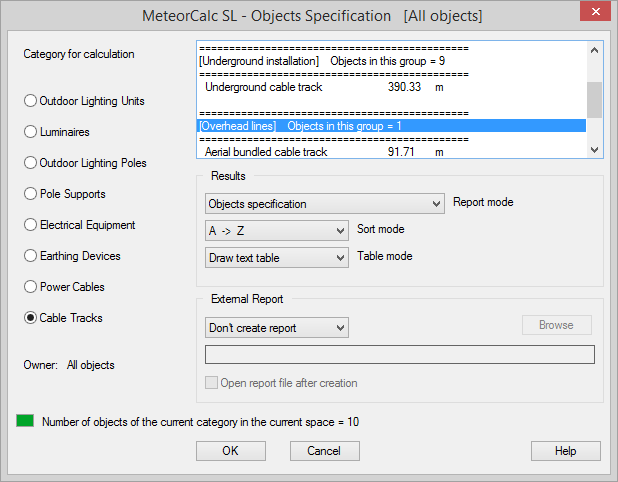
Task: Select the Aerial bundled cable track row
Action: pyautogui.click(x=391, y=152)
